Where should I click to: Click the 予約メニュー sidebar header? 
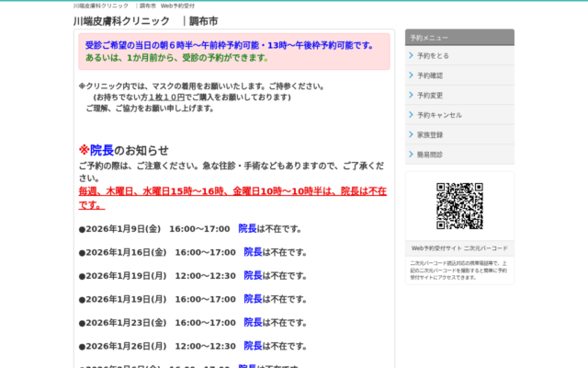click(x=459, y=38)
